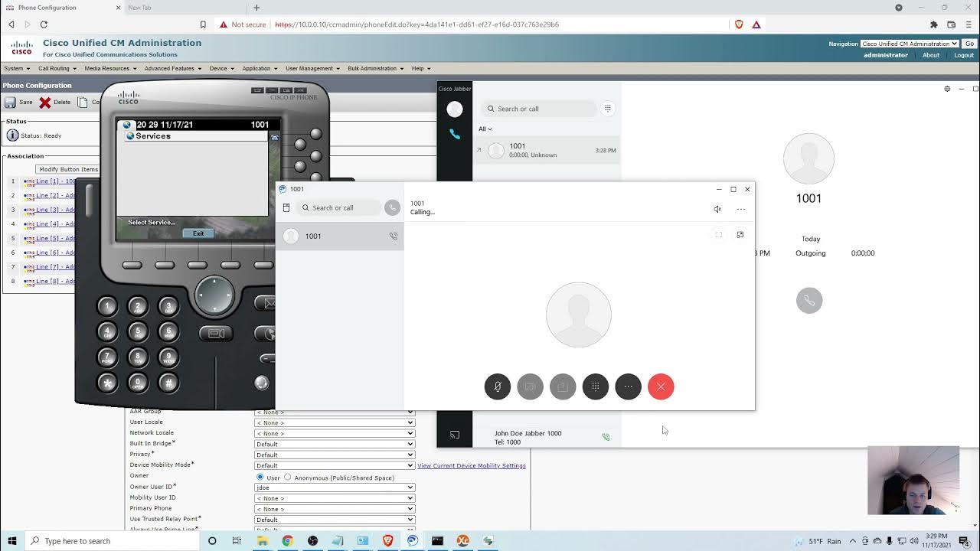Image resolution: width=980 pixels, height=551 pixels.
Task: Click Exit softkey on IP phone screen
Action: coord(198,233)
